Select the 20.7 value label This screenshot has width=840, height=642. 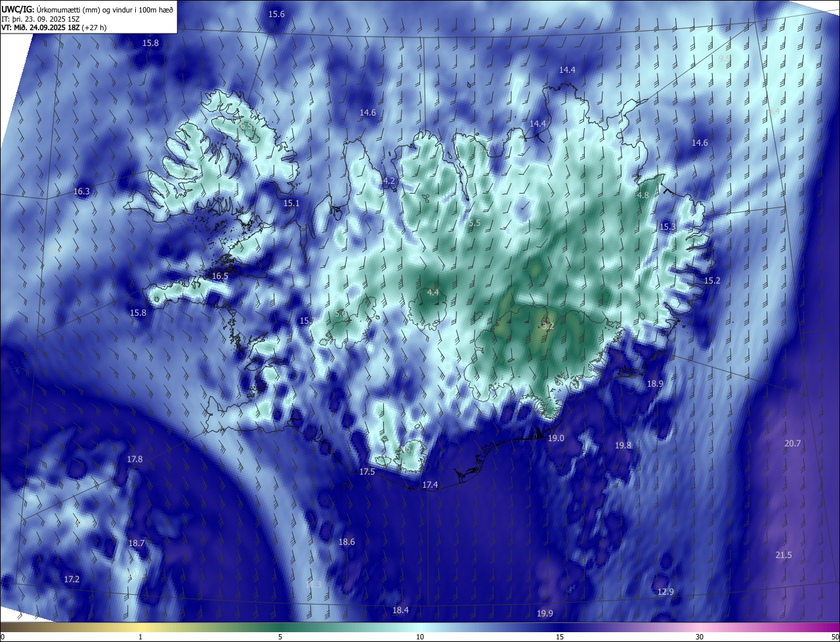pos(793,444)
